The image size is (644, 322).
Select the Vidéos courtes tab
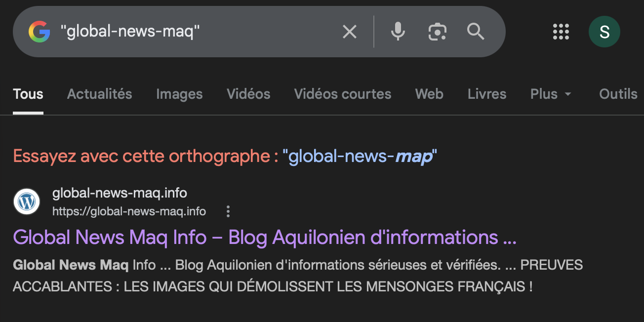coord(342,94)
